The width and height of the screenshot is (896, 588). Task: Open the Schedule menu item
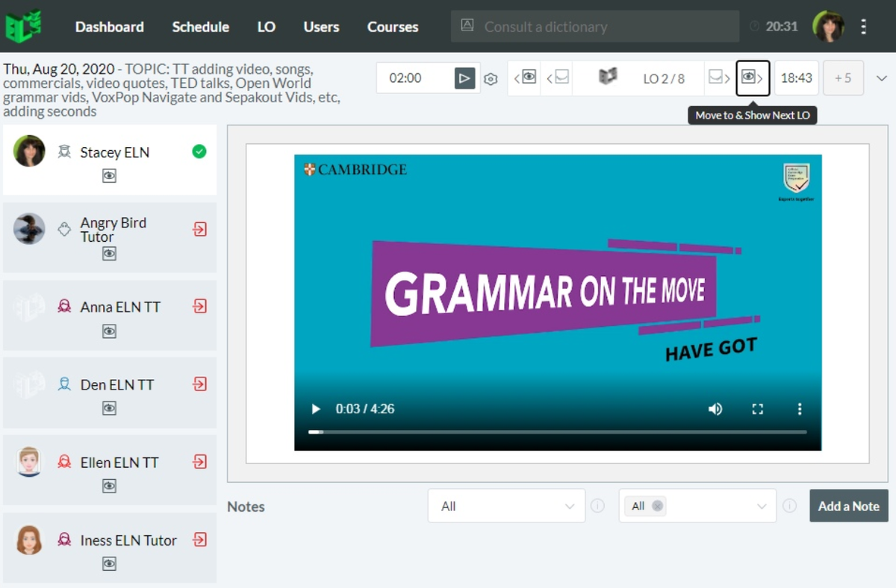coord(200,27)
